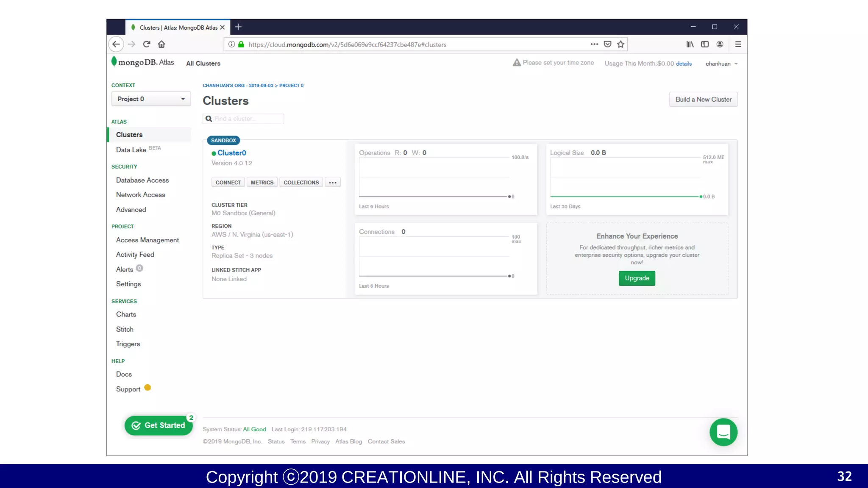Click the browser home icon

161,44
